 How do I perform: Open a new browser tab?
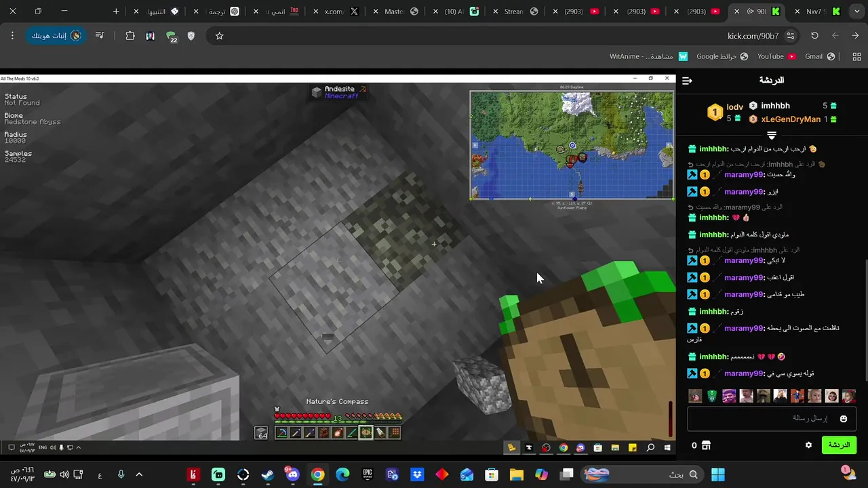pos(116,12)
